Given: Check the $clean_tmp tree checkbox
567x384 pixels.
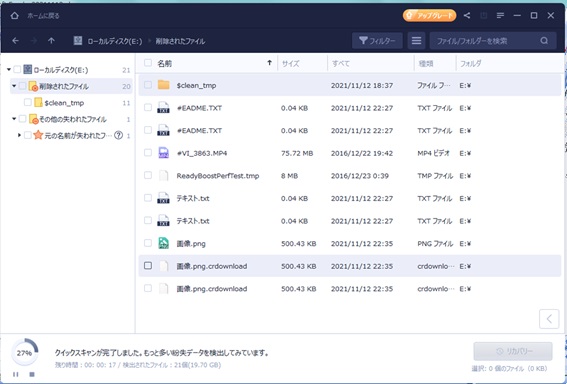Looking at the screenshot, I should pyautogui.click(x=27, y=102).
